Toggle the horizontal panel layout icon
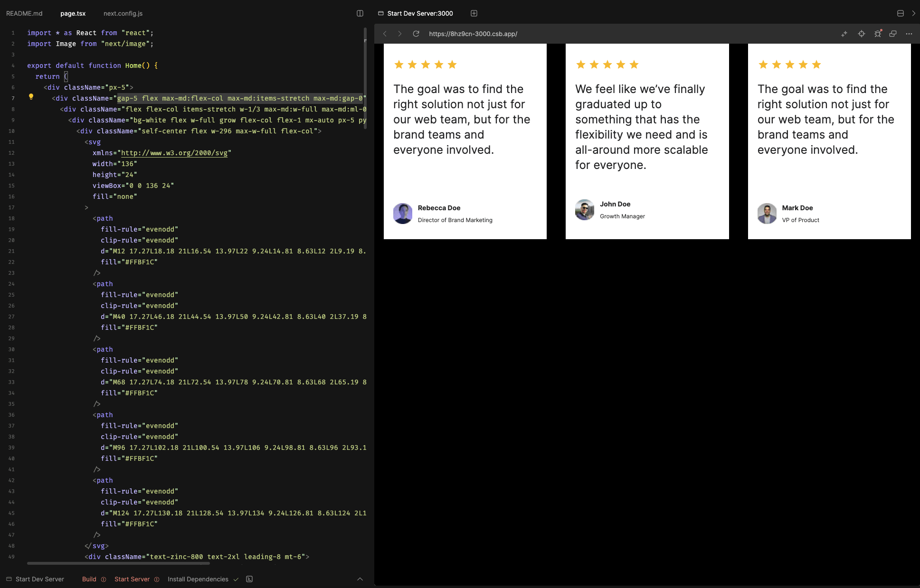Image resolution: width=920 pixels, height=588 pixels. point(900,13)
